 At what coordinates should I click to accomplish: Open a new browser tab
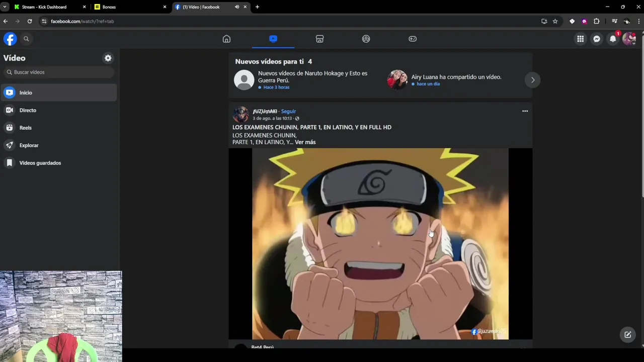coord(257,7)
